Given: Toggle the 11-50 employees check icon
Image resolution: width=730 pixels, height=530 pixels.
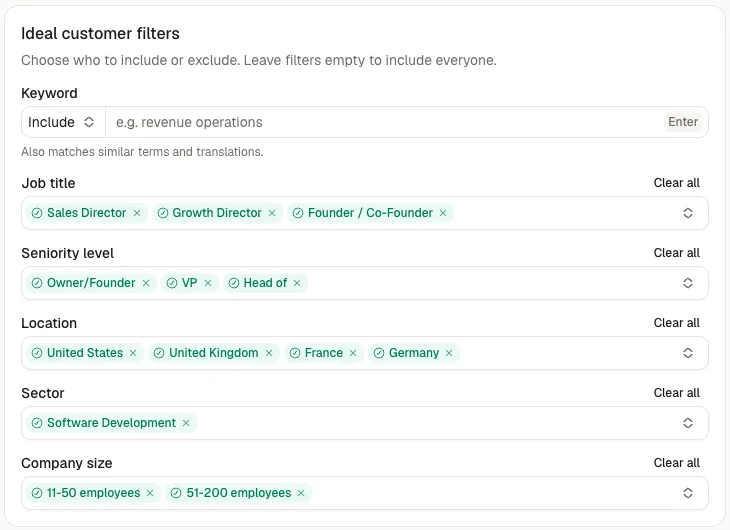Looking at the screenshot, I should [37, 493].
